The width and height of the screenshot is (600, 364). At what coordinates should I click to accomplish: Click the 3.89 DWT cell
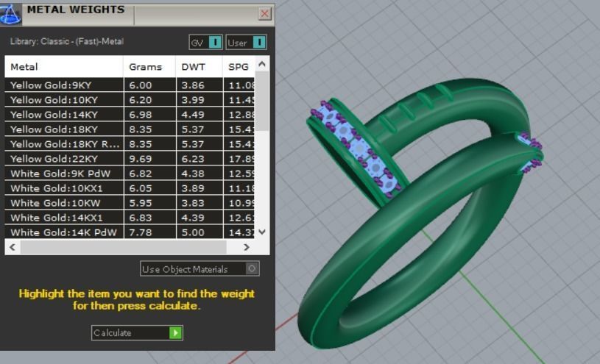[x=200, y=188]
